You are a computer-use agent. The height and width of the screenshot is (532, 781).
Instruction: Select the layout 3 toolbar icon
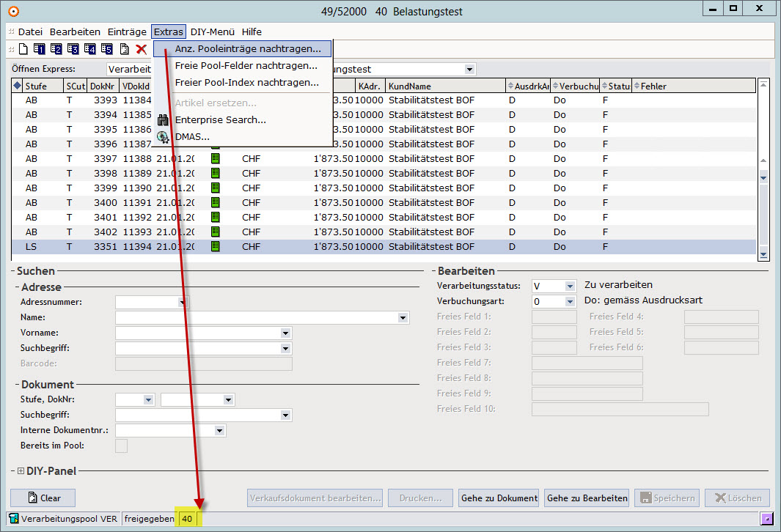(73, 49)
